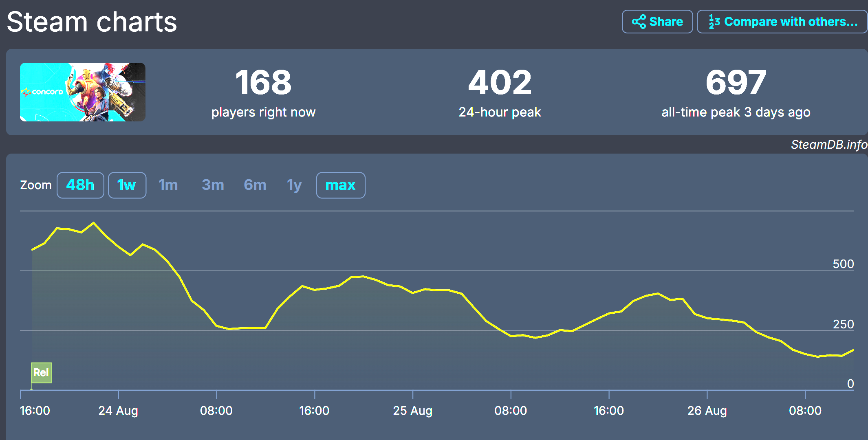The width and height of the screenshot is (868, 440).
Task: Click the share icon glyph
Action: [639, 22]
